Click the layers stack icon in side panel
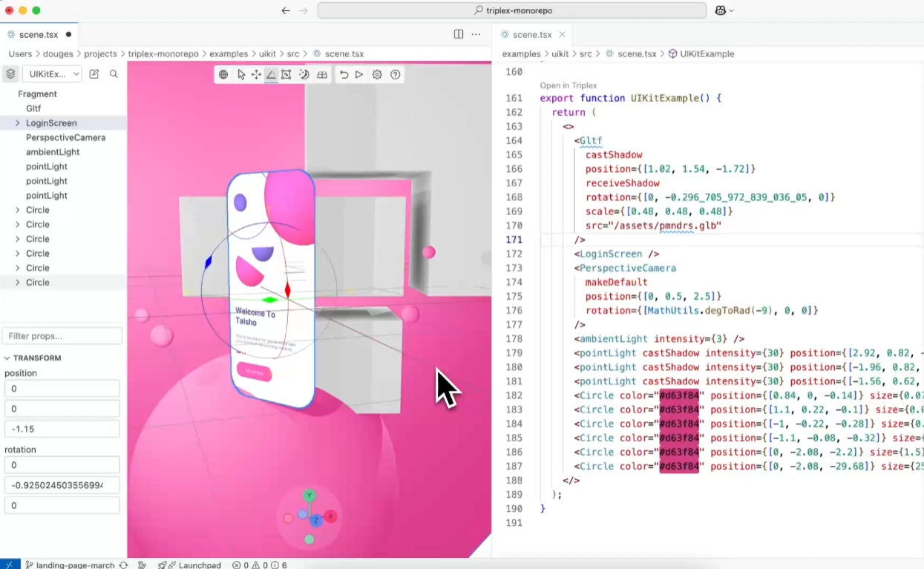Image resolution: width=924 pixels, height=569 pixels. click(x=10, y=73)
